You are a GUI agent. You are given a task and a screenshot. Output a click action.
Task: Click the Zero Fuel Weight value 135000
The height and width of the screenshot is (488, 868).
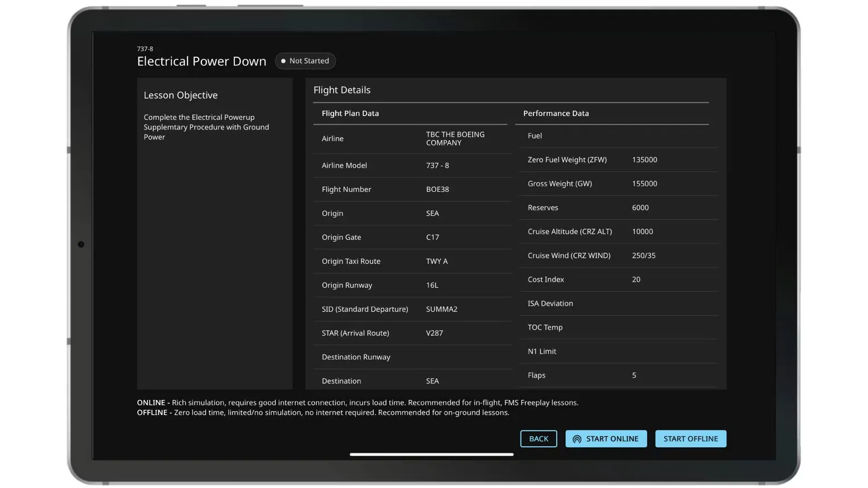644,160
